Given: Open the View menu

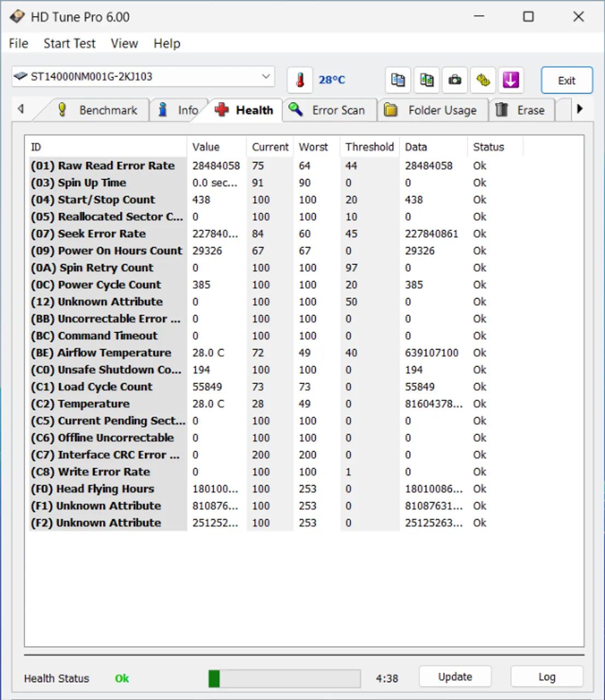Looking at the screenshot, I should click(x=125, y=43).
